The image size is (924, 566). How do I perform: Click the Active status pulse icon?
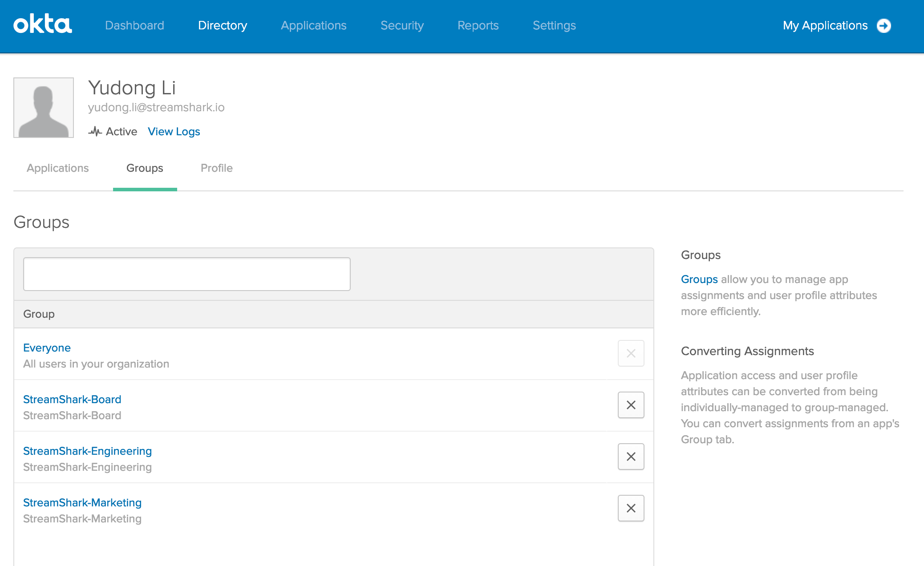coord(95,131)
